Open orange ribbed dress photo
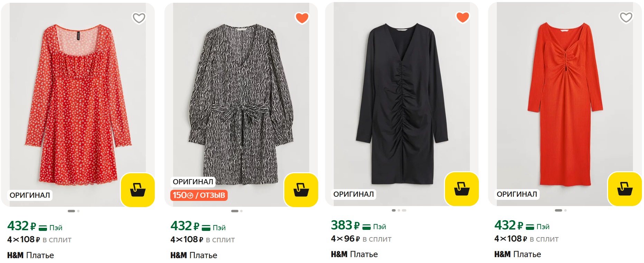644x263 pixels. [565, 104]
